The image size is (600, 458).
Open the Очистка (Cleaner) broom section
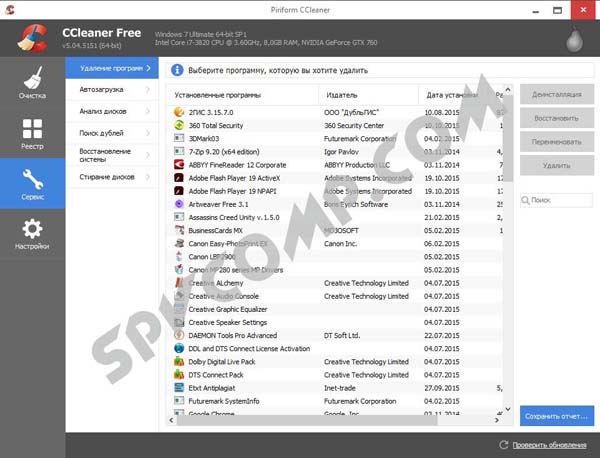pos(32,83)
